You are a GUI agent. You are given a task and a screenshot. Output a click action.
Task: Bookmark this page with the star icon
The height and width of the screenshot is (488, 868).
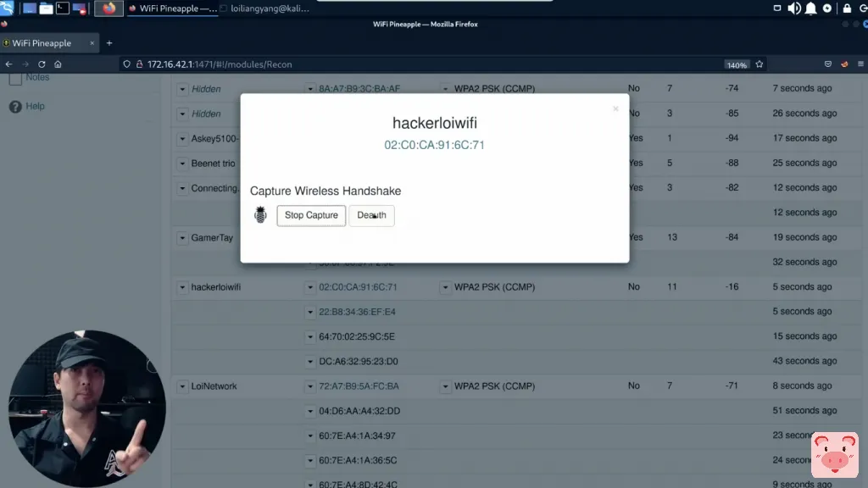[759, 64]
